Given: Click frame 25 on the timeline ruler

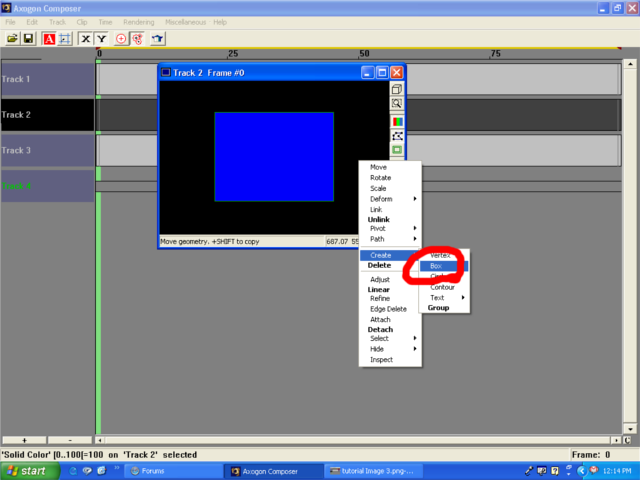Looking at the screenshot, I should click(x=233, y=54).
